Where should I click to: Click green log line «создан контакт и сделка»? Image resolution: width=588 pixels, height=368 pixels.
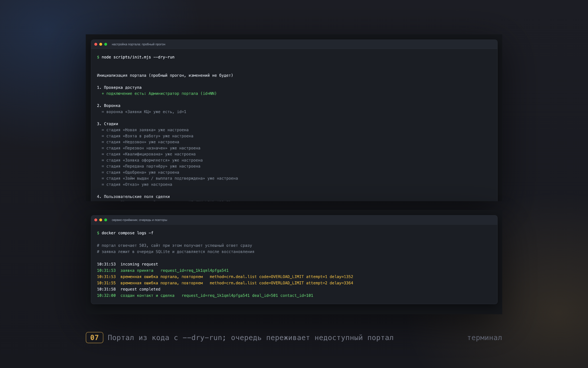coord(205,296)
